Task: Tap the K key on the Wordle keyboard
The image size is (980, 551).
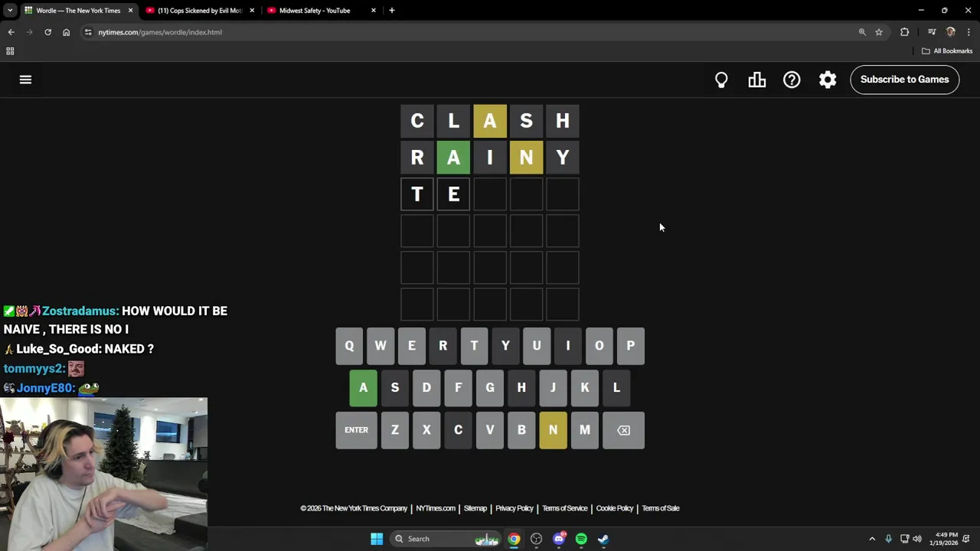Action: [x=584, y=388]
